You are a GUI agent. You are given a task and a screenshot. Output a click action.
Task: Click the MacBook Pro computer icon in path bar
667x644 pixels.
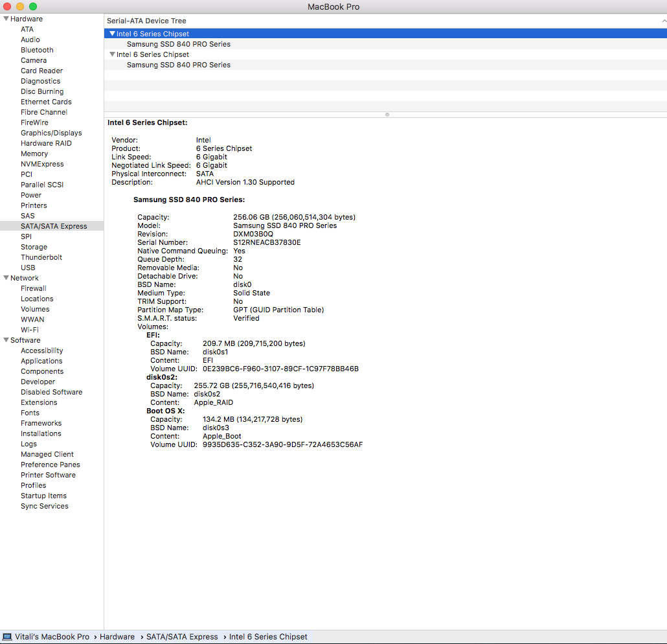[x=7, y=637]
